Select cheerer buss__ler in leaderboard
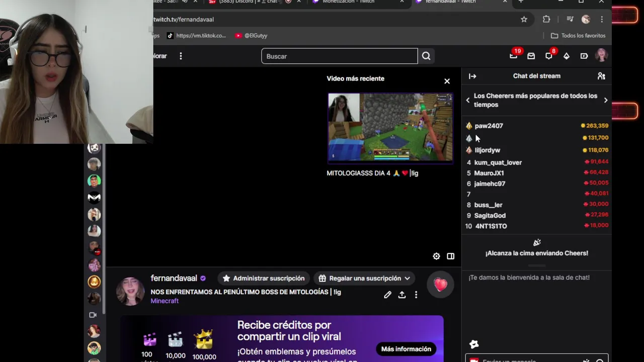This screenshot has width=644, height=362. (x=488, y=205)
